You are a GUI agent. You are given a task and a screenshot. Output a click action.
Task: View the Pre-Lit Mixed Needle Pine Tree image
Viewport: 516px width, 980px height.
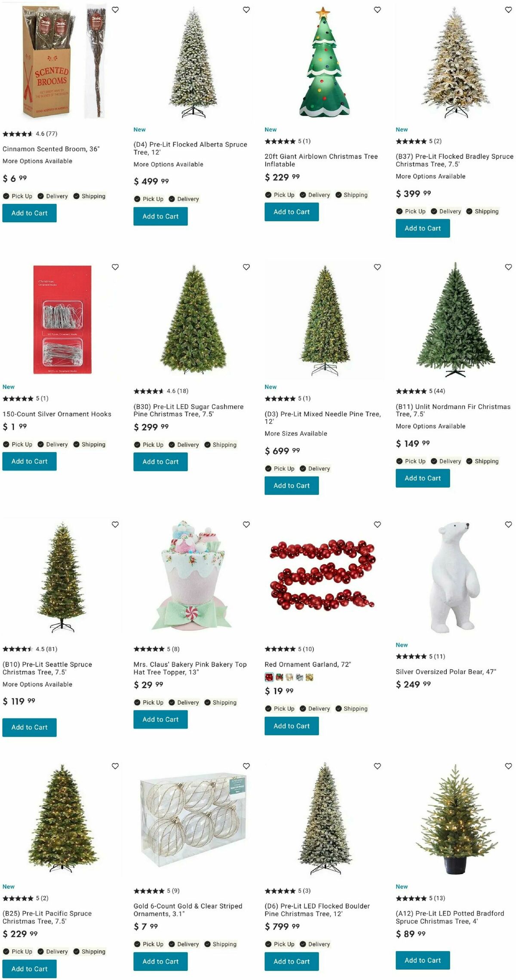325,320
